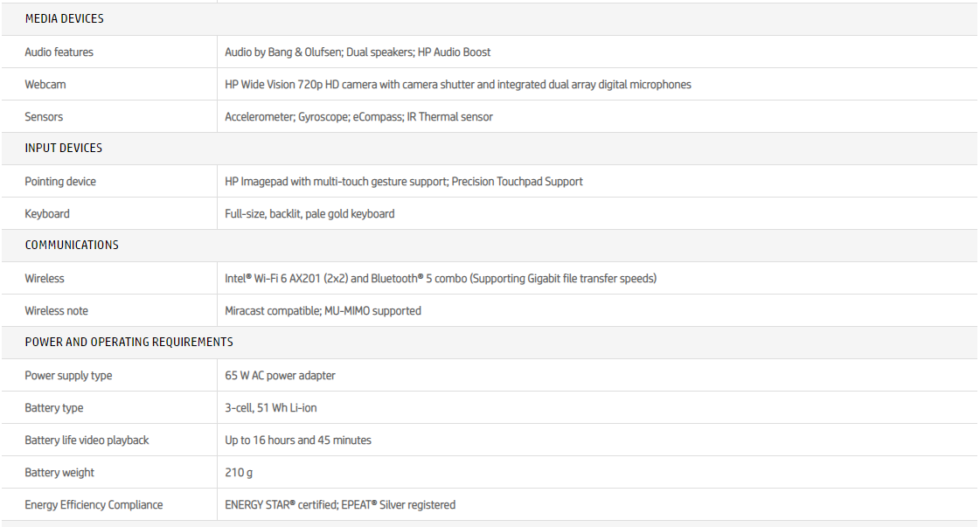
Task: Select the Battery weight label
Action: (x=59, y=473)
